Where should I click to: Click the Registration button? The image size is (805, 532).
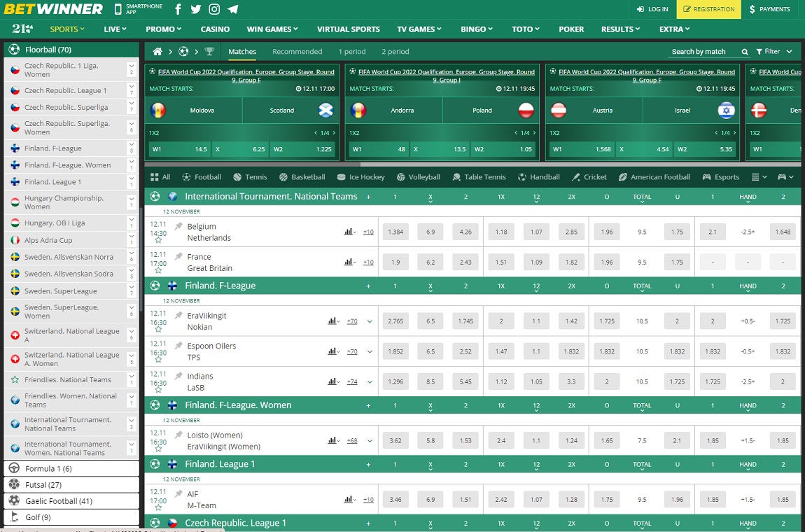709,9
